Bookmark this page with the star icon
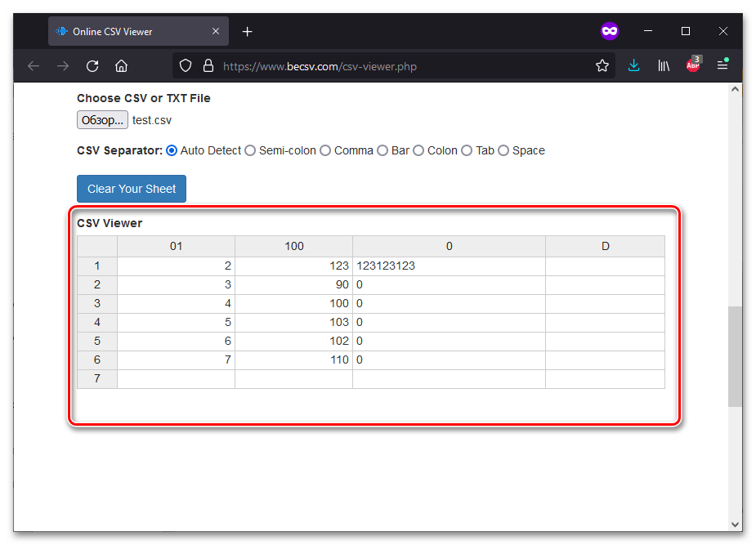Viewport: 756px width, 545px height. click(x=602, y=66)
